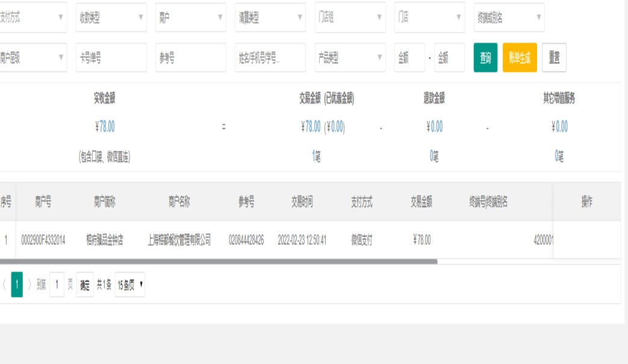Expand the 收款类型 dropdown

[111, 17]
